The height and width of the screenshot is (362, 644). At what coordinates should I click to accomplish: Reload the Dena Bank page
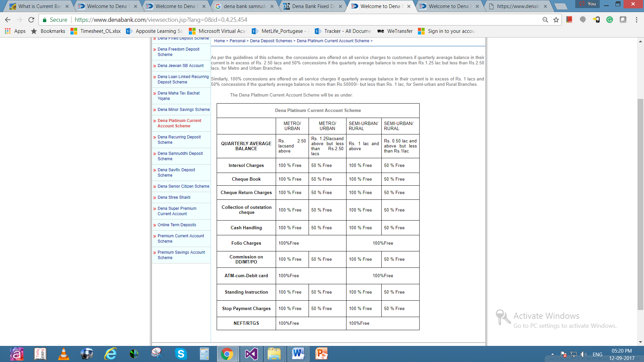[31, 20]
